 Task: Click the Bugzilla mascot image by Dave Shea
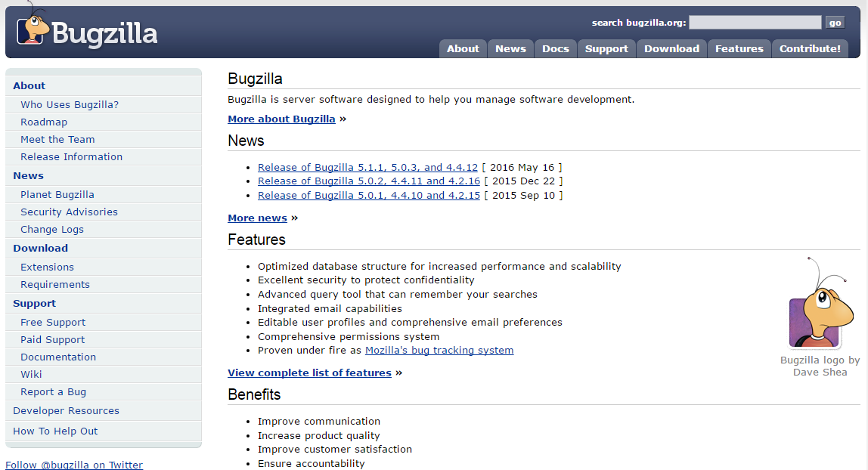(815, 308)
